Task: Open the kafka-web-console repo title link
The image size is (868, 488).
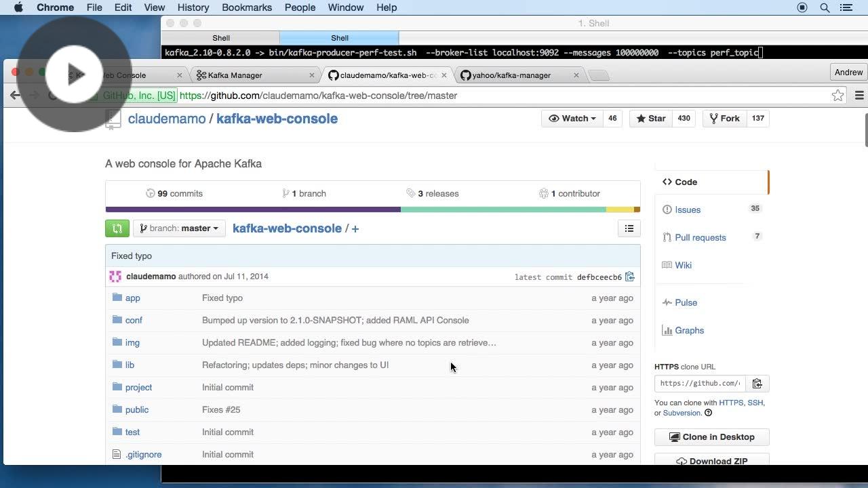Action: (x=277, y=119)
